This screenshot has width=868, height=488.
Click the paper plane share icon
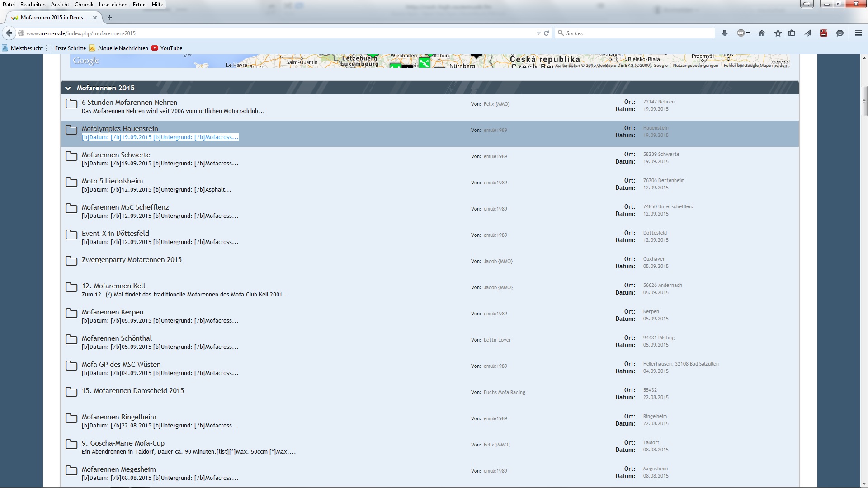(x=808, y=33)
